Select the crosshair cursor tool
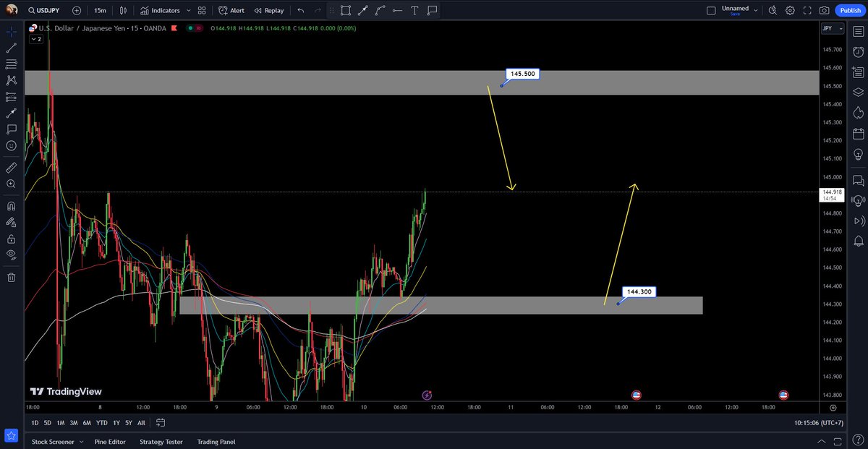Image resolution: width=868 pixels, height=449 pixels. pyautogui.click(x=11, y=32)
